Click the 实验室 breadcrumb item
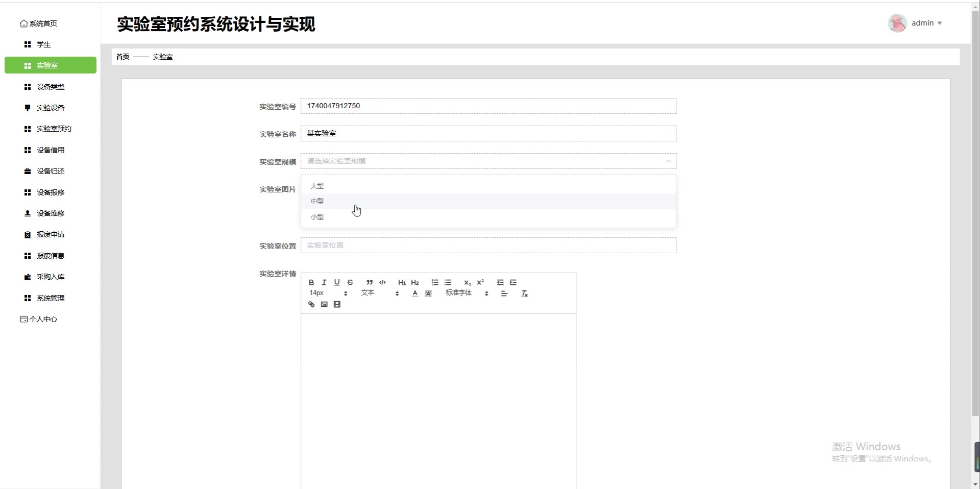Viewport: 980px width, 489px height. click(x=163, y=57)
